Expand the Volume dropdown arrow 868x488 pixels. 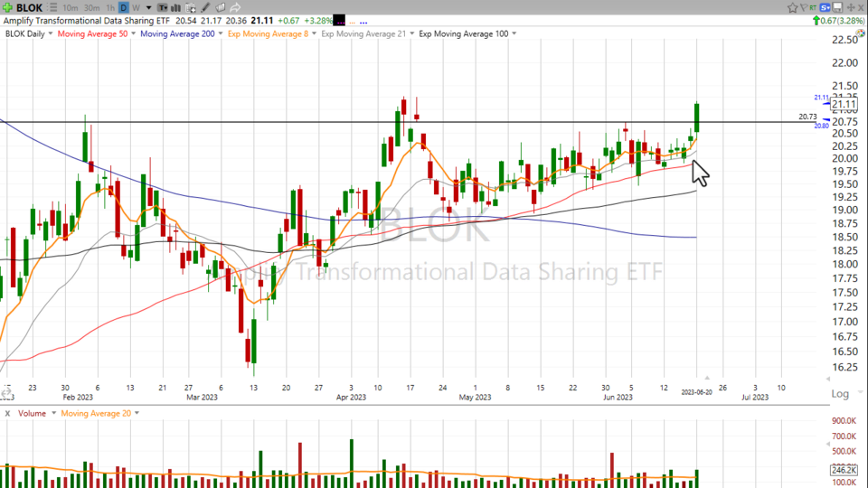coord(53,413)
